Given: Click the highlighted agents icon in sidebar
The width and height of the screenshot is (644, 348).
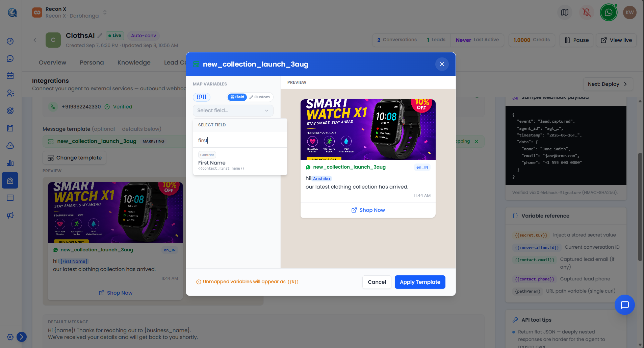Looking at the screenshot, I should coord(10,180).
